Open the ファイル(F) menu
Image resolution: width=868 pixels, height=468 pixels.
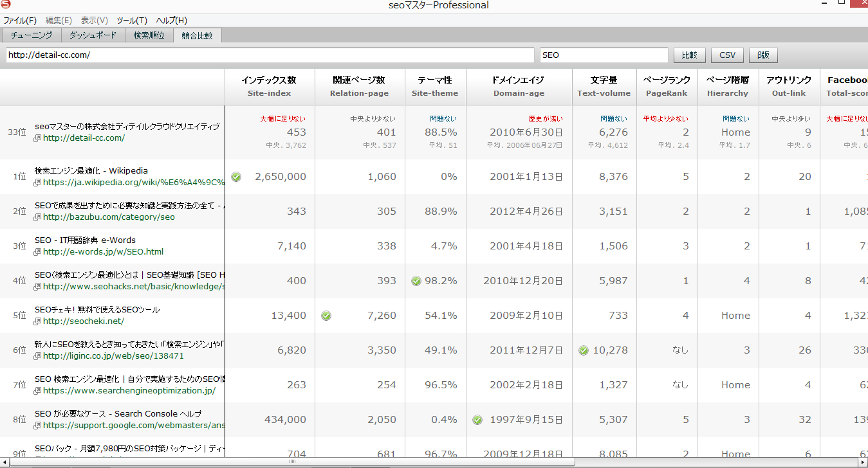tap(20, 21)
